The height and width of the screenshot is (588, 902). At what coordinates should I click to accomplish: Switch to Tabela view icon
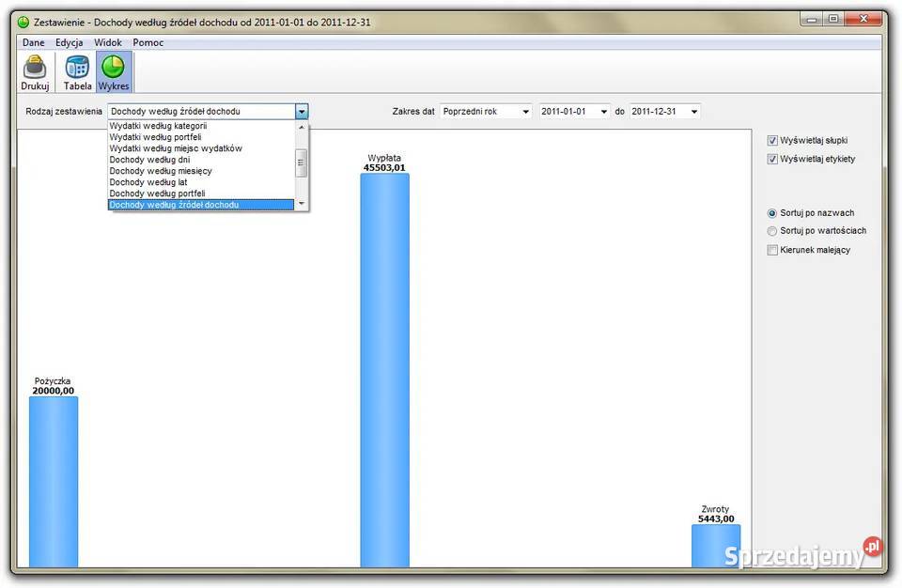point(77,71)
